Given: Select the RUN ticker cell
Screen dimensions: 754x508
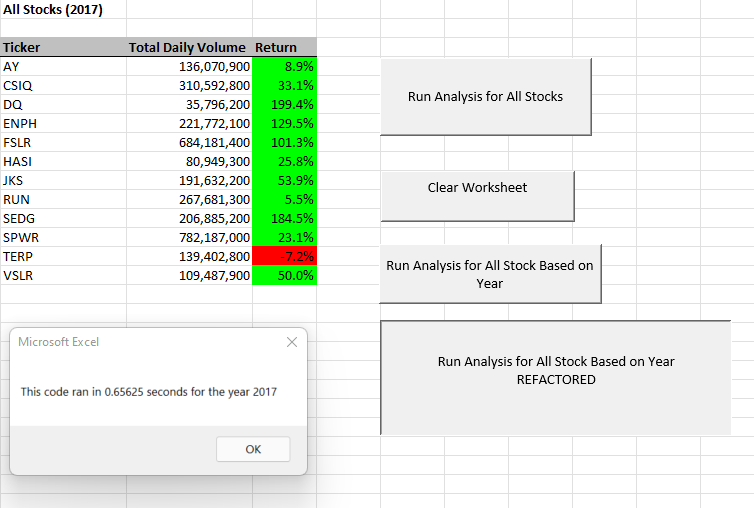Looking at the screenshot, I should 63,200.
